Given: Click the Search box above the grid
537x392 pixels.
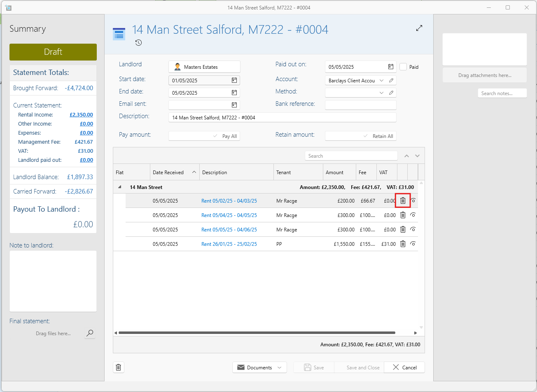Looking at the screenshot, I should click(x=351, y=156).
